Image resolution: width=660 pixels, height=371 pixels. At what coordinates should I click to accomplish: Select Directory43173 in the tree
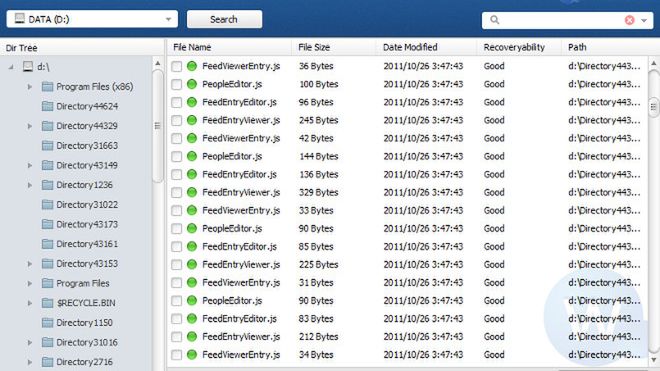pyautogui.click(x=87, y=224)
